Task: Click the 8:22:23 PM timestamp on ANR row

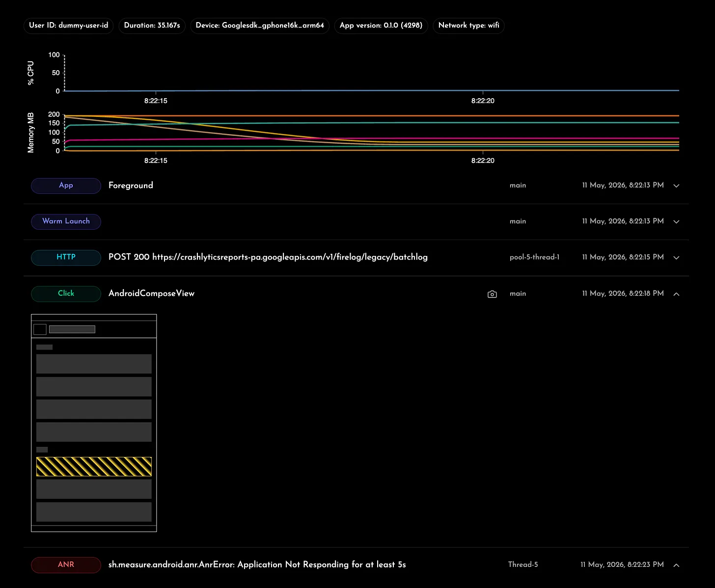Action: [622, 565]
